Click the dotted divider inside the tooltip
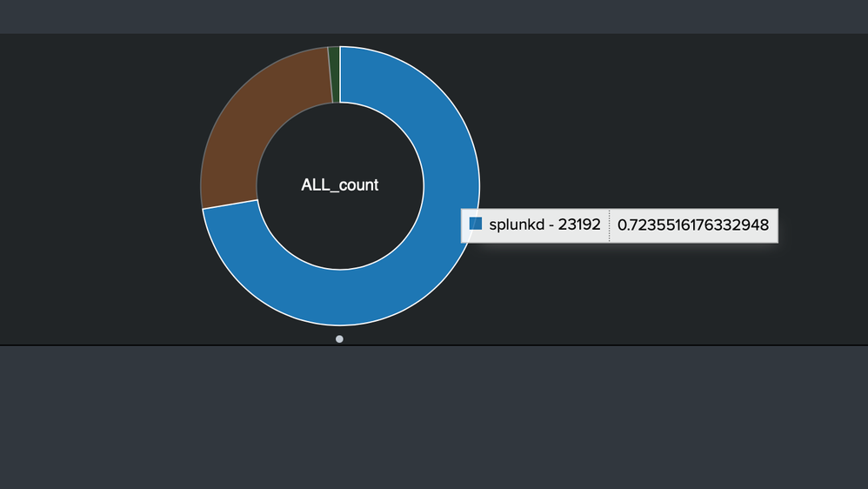The width and height of the screenshot is (868, 489). (x=610, y=225)
